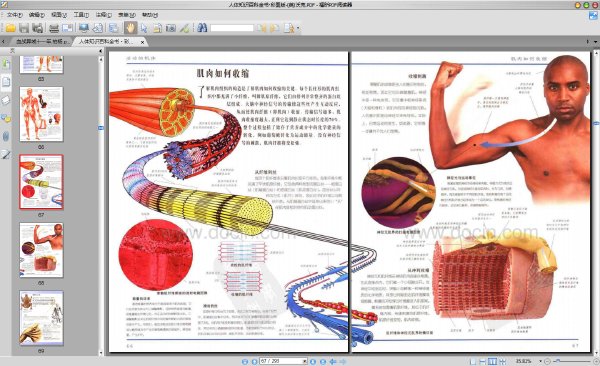Click the search options page icon
This screenshot has width=600, height=366.
(x=289, y=28)
